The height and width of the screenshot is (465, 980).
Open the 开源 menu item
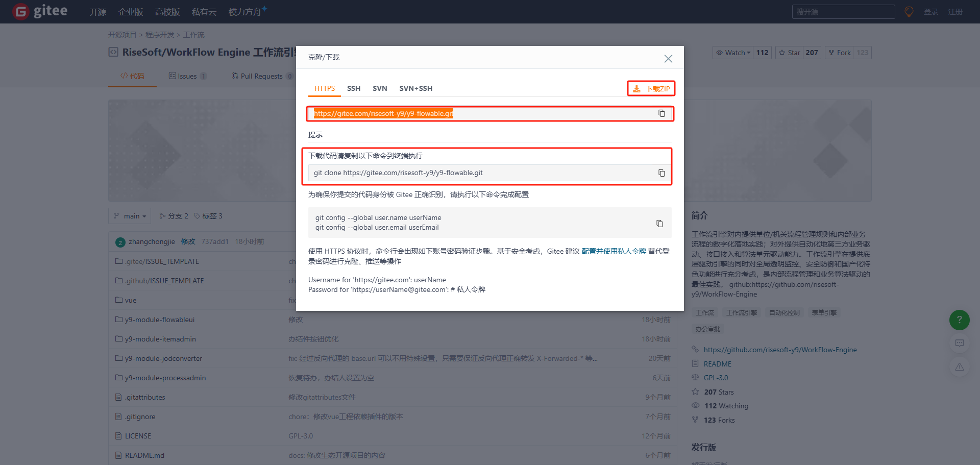tap(98, 12)
